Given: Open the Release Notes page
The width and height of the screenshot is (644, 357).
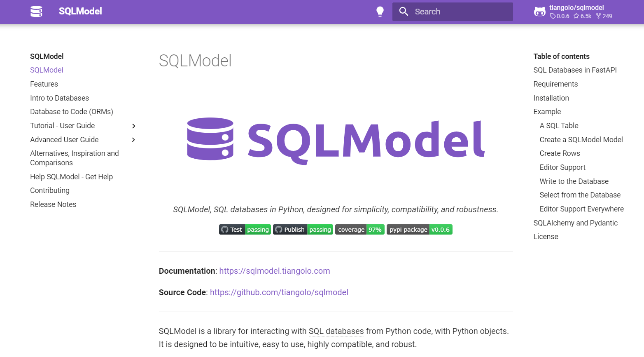Looking at the screenshot, I should [53, 204].
